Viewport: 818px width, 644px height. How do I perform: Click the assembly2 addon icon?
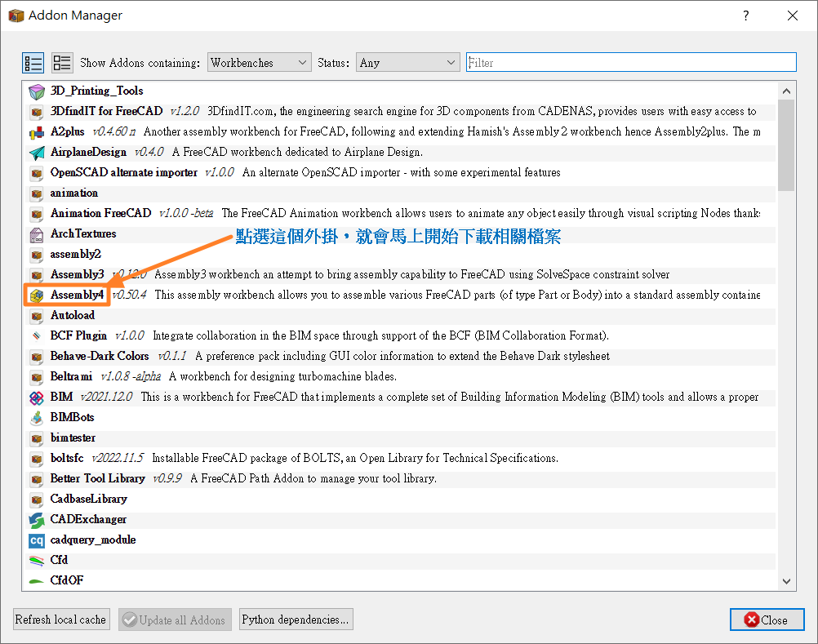pos(37,255)
